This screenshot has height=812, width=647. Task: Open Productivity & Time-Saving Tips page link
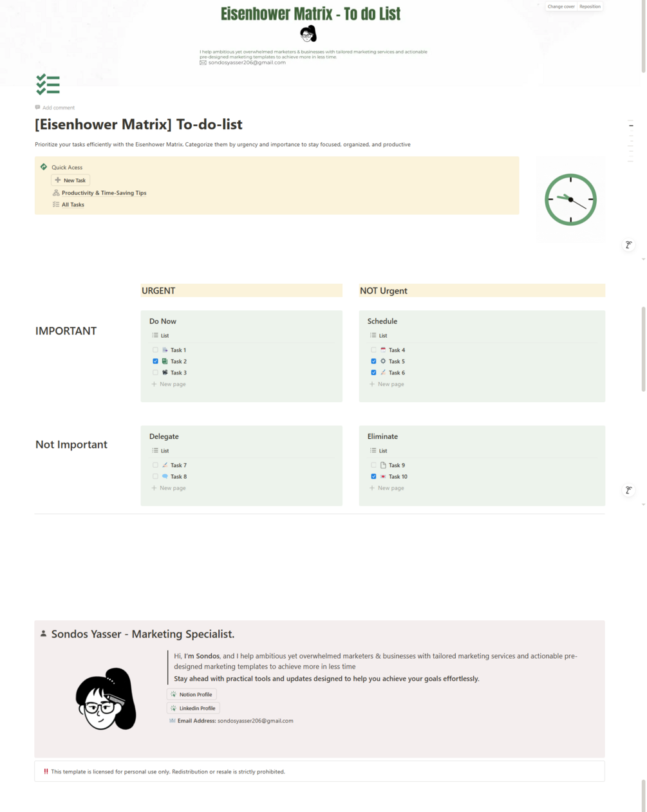pos(104,192)
